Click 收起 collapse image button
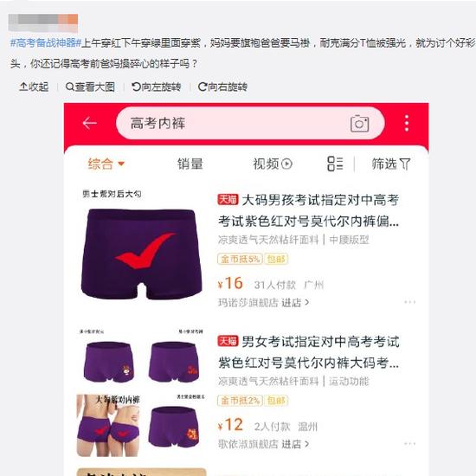This screenshot has height=476, width=476. (34, 87)
